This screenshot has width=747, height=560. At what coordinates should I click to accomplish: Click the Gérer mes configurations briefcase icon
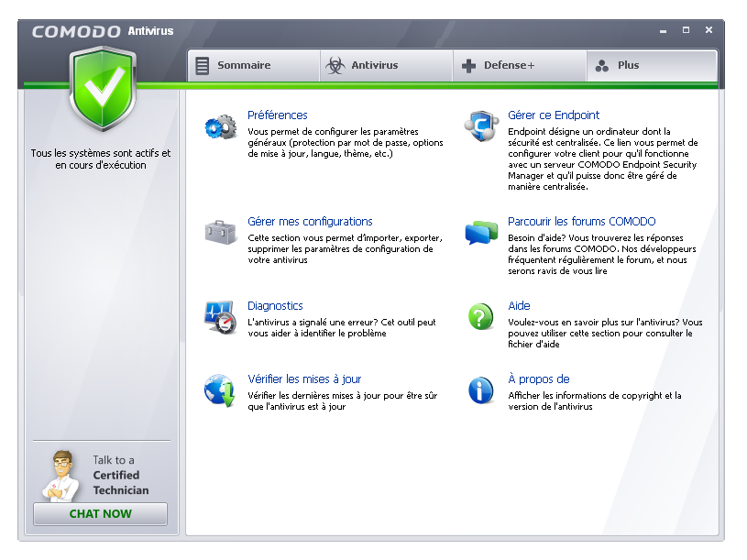220,233
